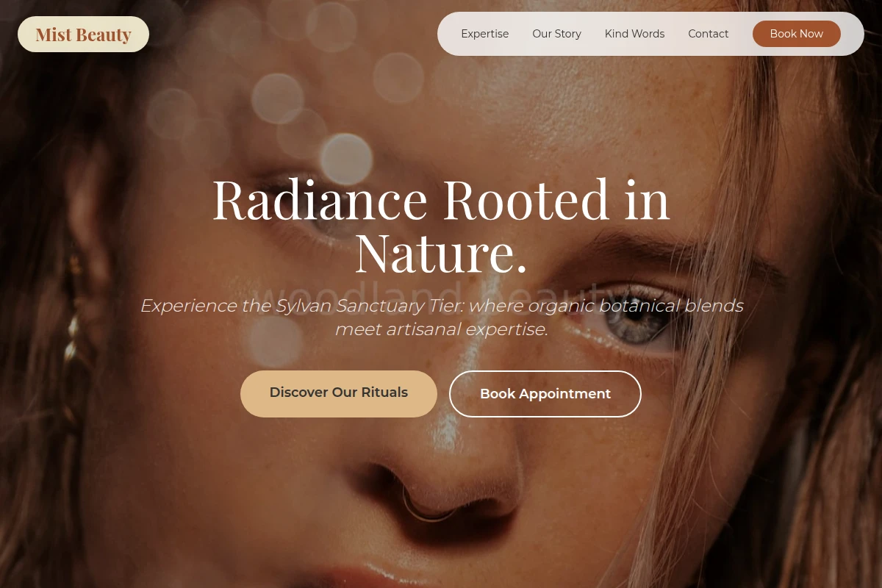Click the Mist Beauty logo
This screenshot has width=882, height=588.
[x=83, y=35]
